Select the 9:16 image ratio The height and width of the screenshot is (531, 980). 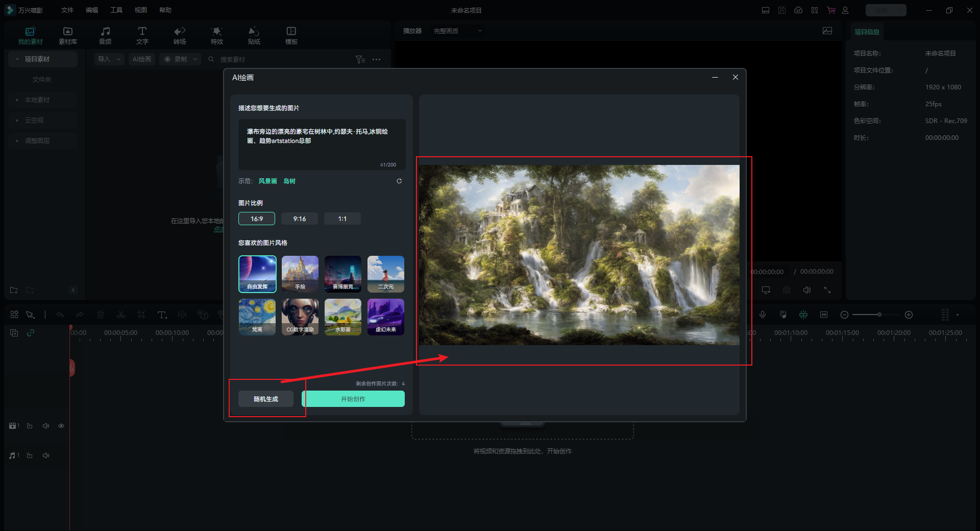click(x=300, y=219)
